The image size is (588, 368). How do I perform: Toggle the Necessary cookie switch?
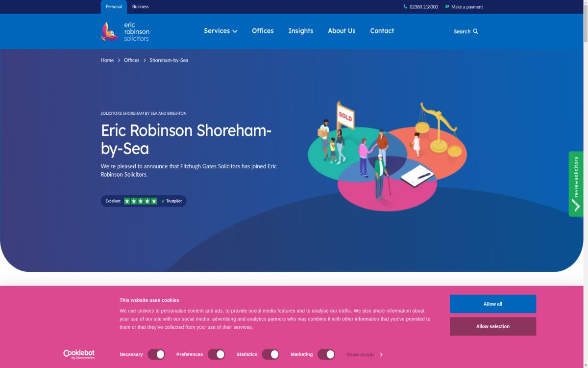156,354
